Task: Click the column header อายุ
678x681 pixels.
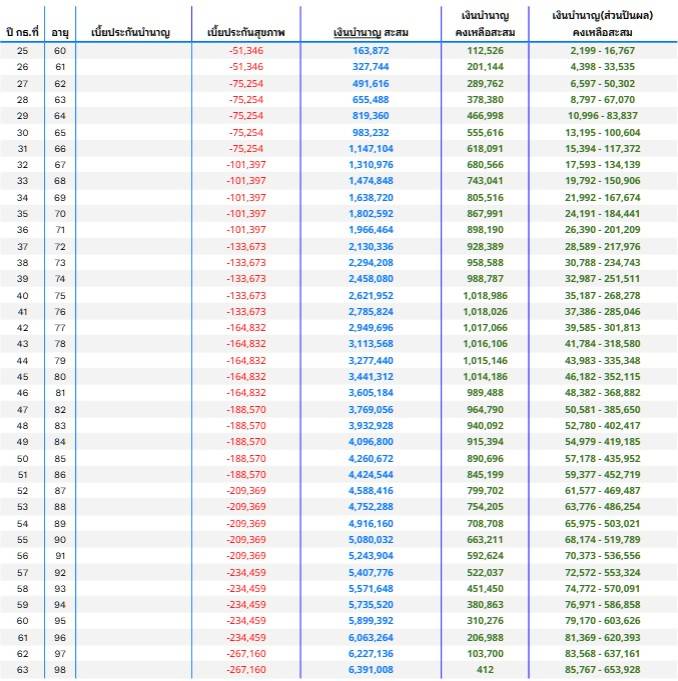Action: [x=60, y=33]
